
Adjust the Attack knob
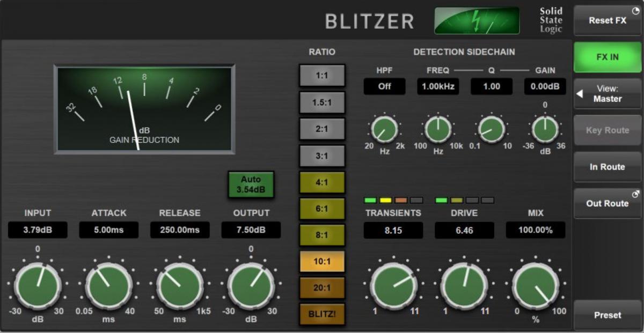pos(108,286)
